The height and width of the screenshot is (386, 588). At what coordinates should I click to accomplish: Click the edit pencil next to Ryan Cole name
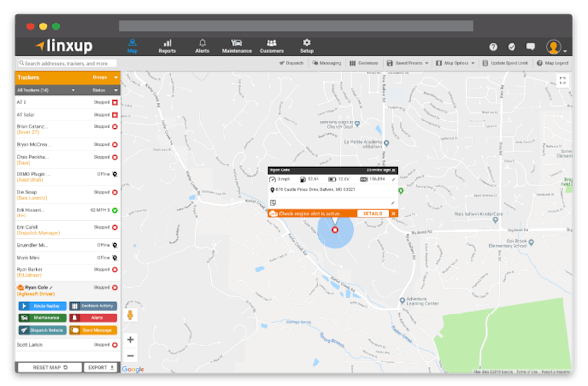51,288
